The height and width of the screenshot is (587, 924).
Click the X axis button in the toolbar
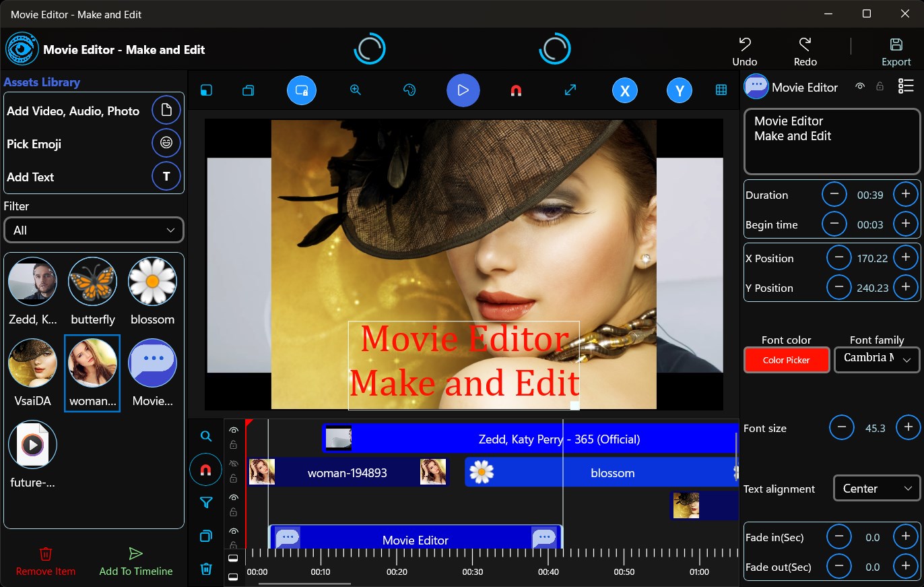pyautogui.click(x=624, y=90)
